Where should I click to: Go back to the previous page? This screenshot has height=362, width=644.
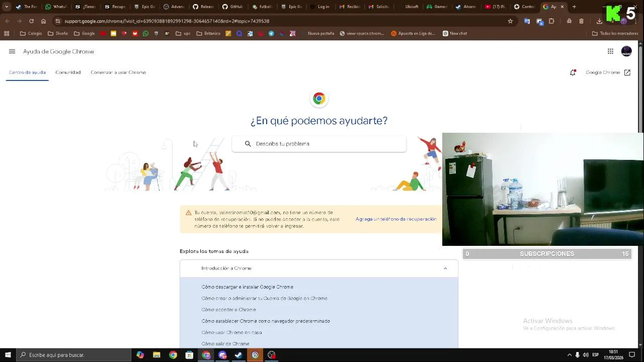[7, 21]
